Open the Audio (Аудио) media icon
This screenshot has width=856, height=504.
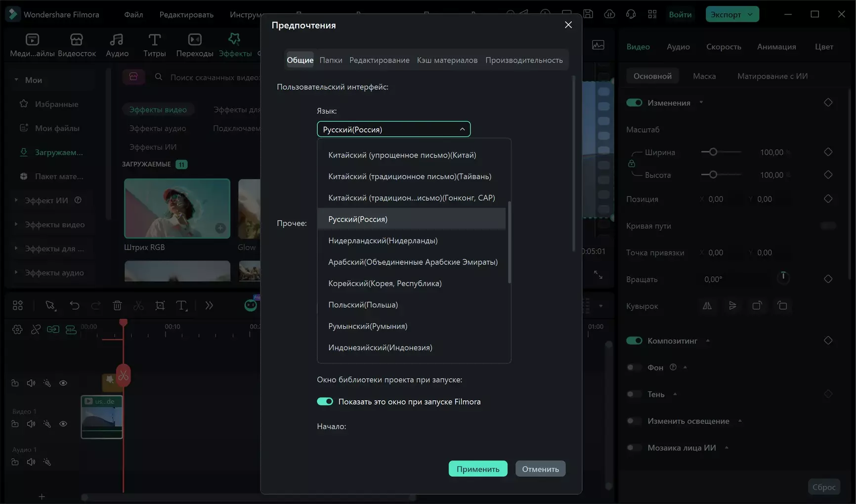(x=117, y=44)
